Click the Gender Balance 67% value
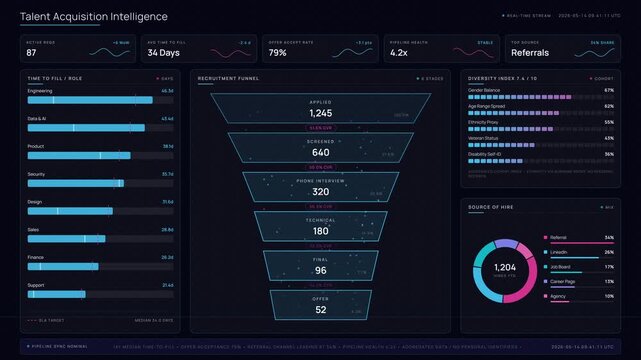641x360 pixels. tap(609, 90)
